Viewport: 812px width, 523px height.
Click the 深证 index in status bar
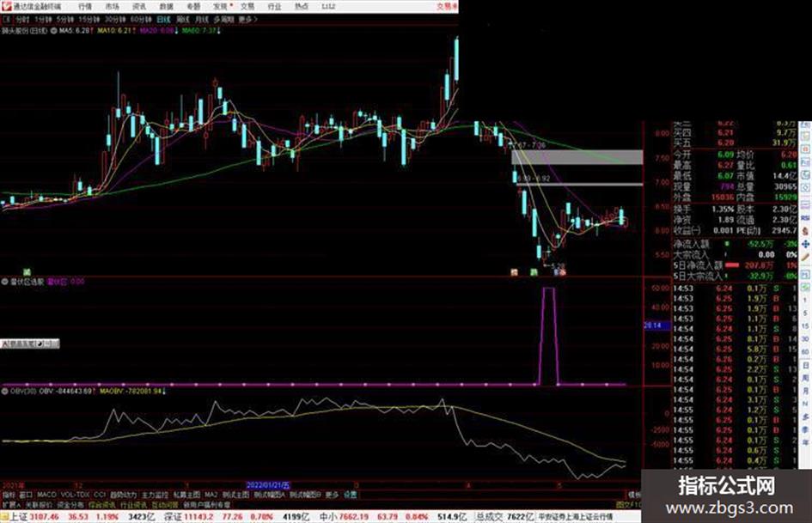(x=173, y=517)
